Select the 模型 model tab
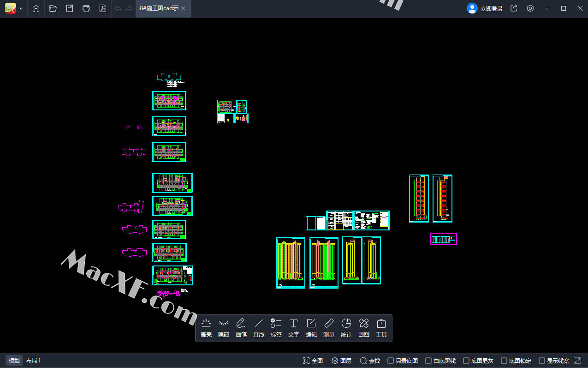The height and width of the screenshot is (368, 588). 14,361
